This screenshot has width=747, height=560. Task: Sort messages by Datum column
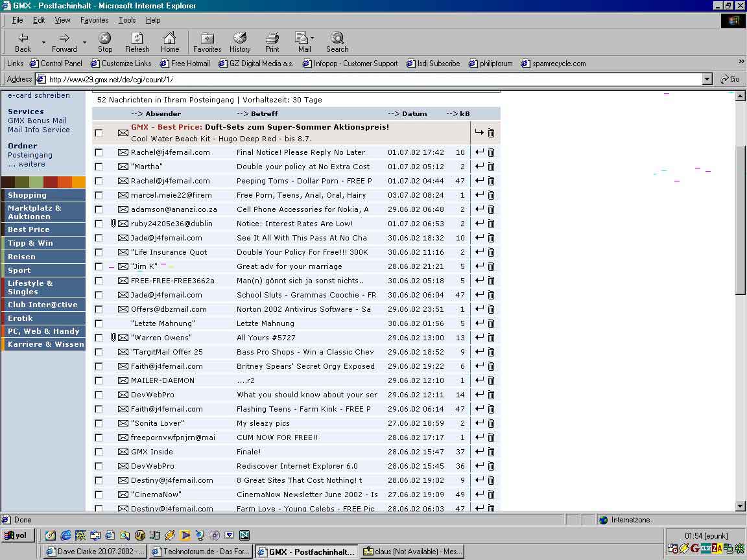pos(407,113)
